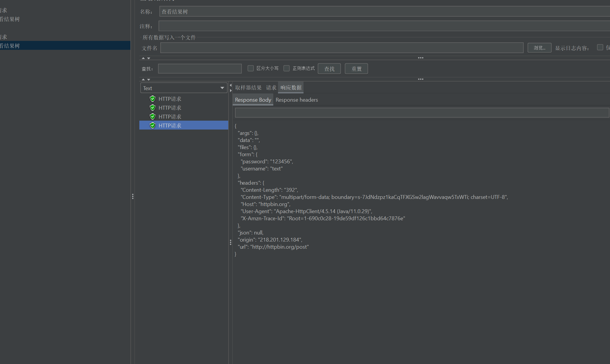Click down arrow below search row
The image size is (610, 364).
tap(149, 79)
